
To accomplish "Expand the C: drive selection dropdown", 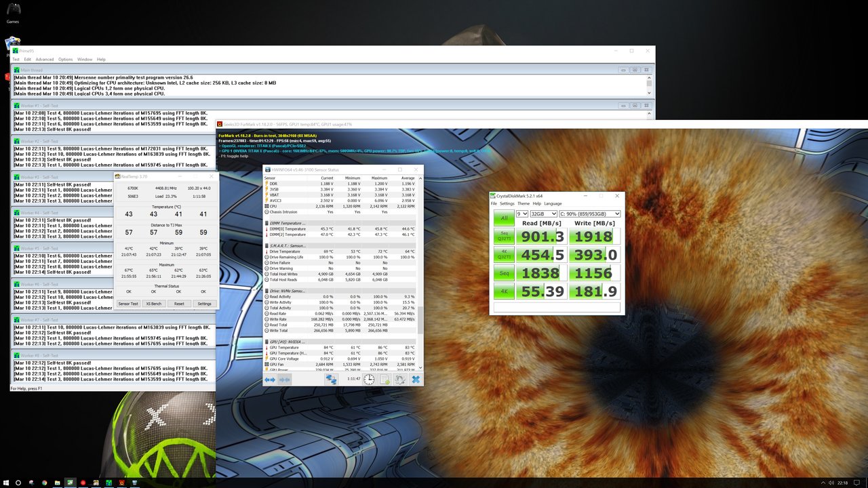I will tap(589, 213).
